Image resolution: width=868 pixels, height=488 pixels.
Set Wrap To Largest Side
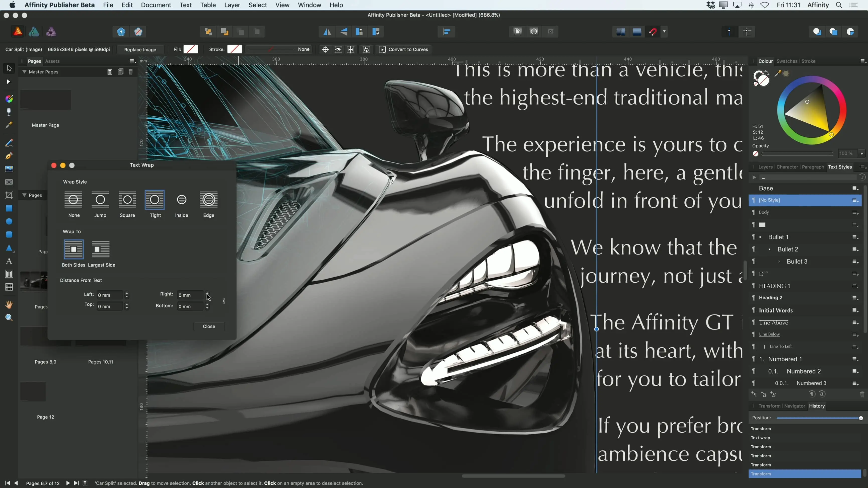(x=101, y=253)
